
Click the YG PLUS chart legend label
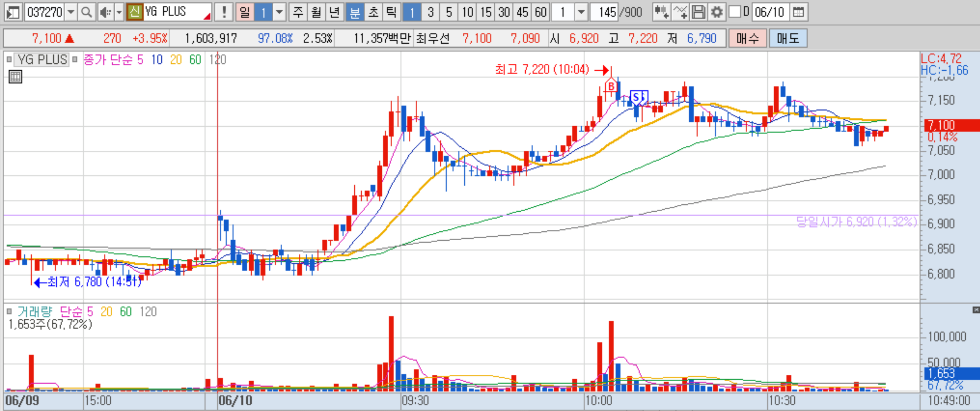tap(42, 59)
